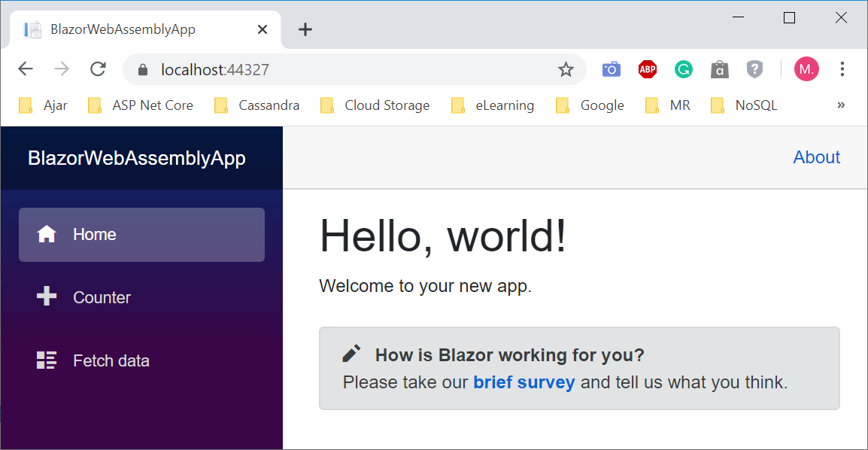Reload the current page
Image resolution: width=868 pixels, height=450 pixels.
(x=98, y=68)
